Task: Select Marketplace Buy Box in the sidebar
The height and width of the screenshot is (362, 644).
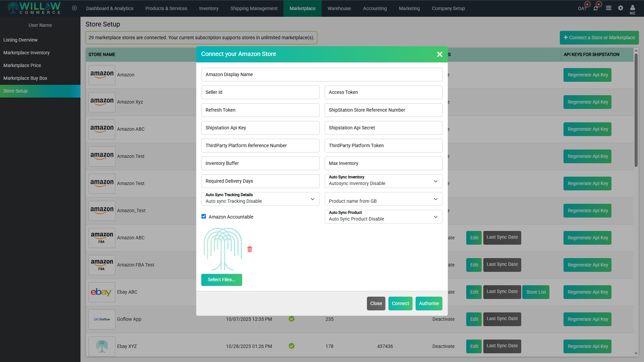Action: point(25,78)
